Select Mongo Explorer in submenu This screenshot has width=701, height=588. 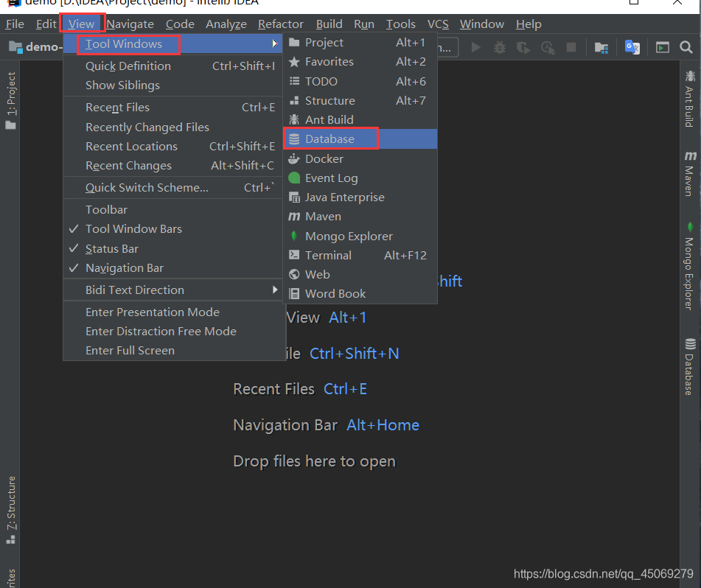click(360, 236)
